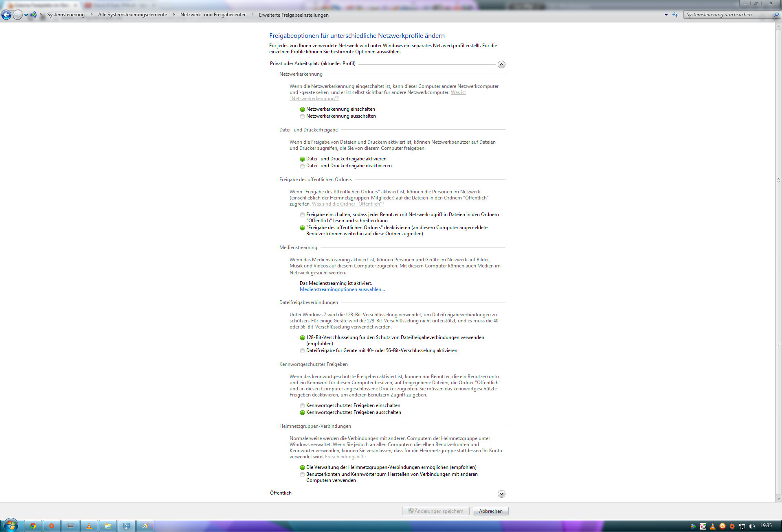Viewport: 782px width, 532px height.
Task: Open VLC cone icon in taskbar
Action: pos(89,526)
